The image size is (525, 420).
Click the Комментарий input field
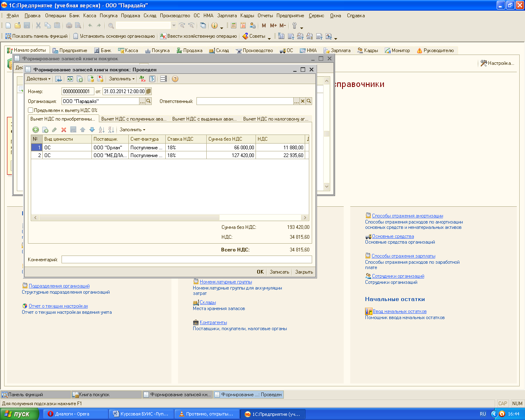pyautogui.click(x=187, y=259)
